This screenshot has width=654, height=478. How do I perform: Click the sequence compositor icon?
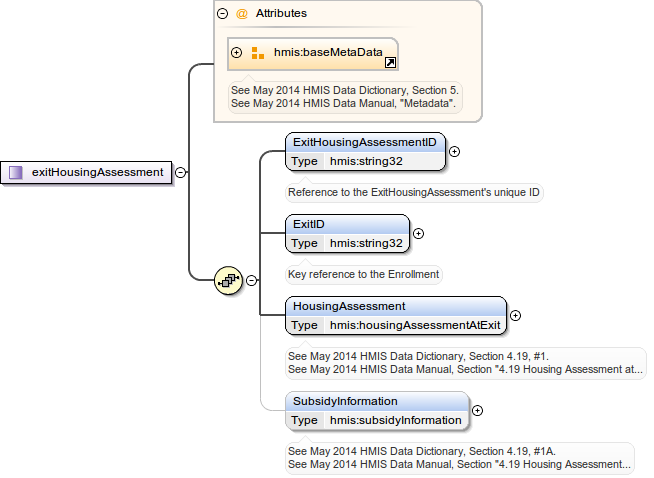[229, 281]
